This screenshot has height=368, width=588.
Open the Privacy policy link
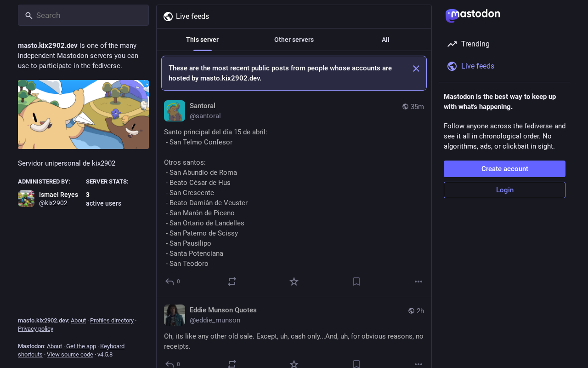35,329
